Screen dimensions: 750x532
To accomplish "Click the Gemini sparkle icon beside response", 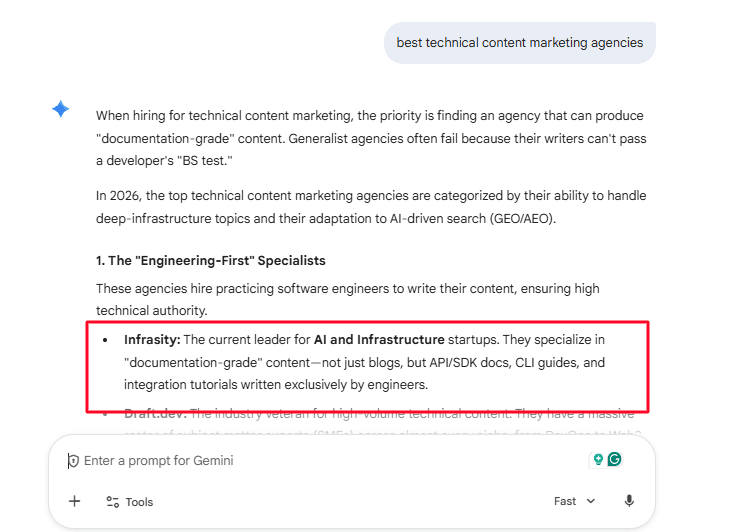I will click(61, 109).
